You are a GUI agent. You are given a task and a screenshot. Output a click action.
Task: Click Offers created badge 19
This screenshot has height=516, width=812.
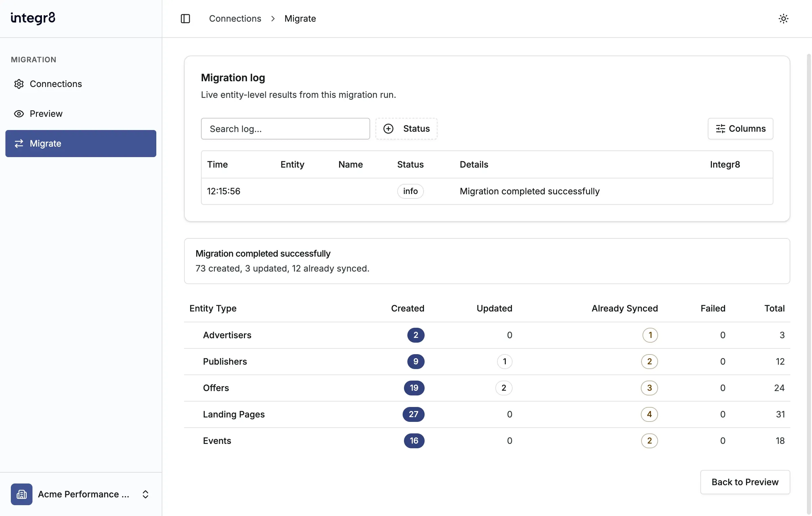pyautogui.click(x=414, y=388)
